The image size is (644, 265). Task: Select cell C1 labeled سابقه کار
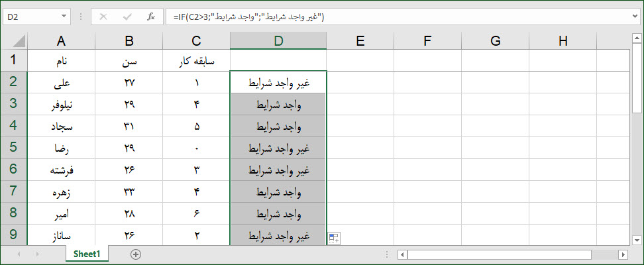point(196,60)
